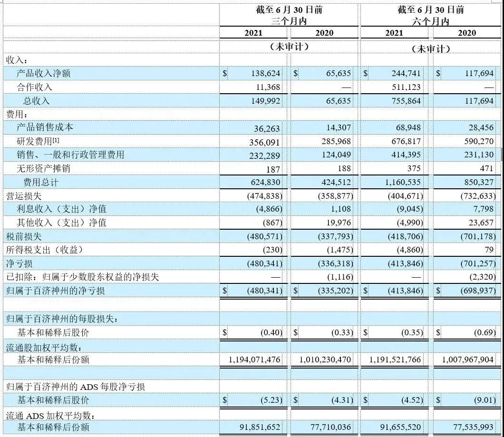This screenshot has width=504, height=437.
Task: Select cell value 11,368
Action: [x=268, y=87]
